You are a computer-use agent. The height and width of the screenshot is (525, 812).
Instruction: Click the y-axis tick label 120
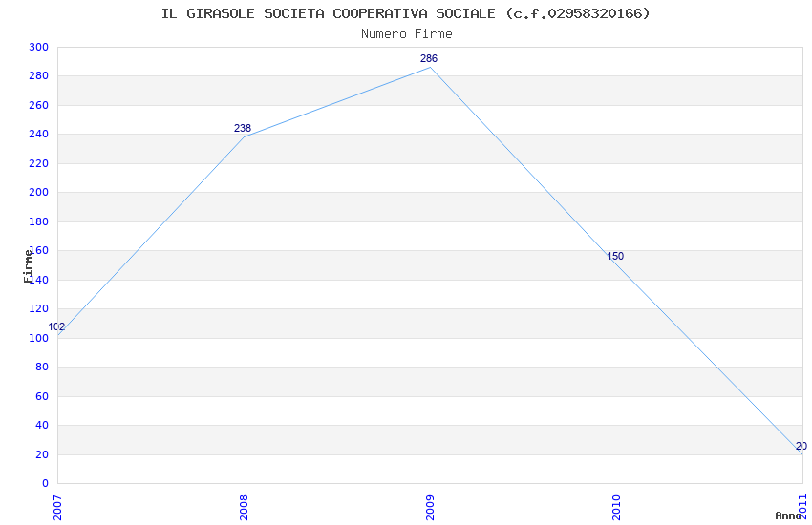click(38, 308)
